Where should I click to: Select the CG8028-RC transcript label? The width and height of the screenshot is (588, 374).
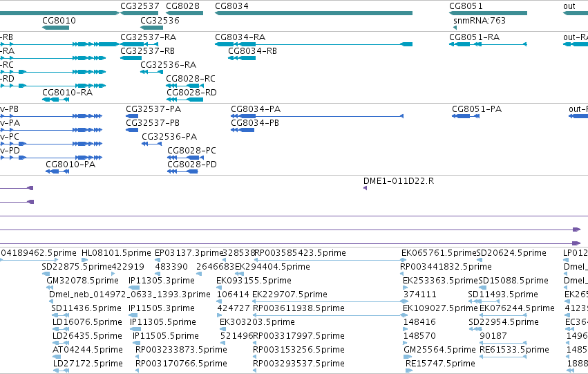[191, 79]
